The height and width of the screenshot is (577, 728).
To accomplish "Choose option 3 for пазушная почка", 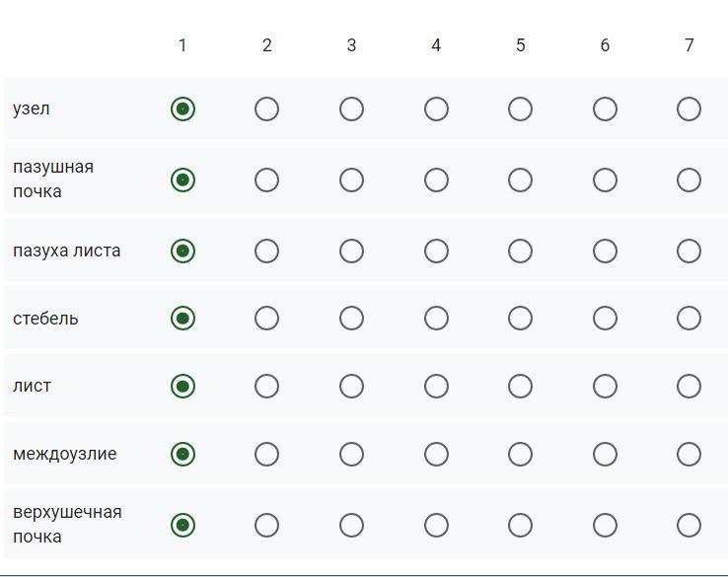I will tap(351, 180).
